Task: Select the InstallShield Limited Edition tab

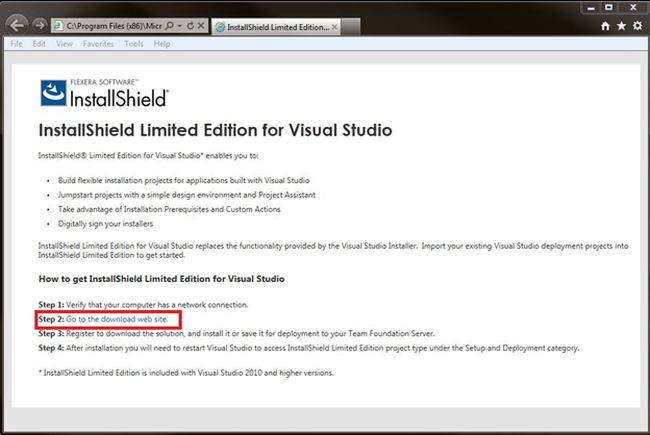Action: click(276, 27)
